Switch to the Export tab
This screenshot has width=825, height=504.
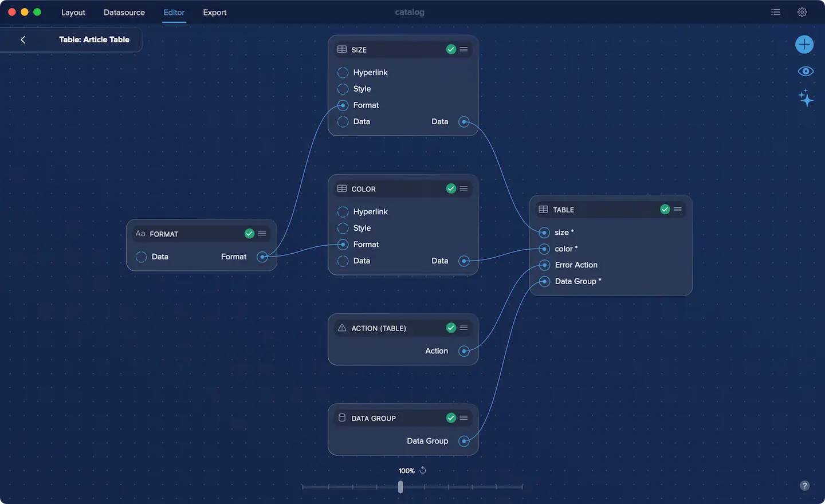(215, 12)
